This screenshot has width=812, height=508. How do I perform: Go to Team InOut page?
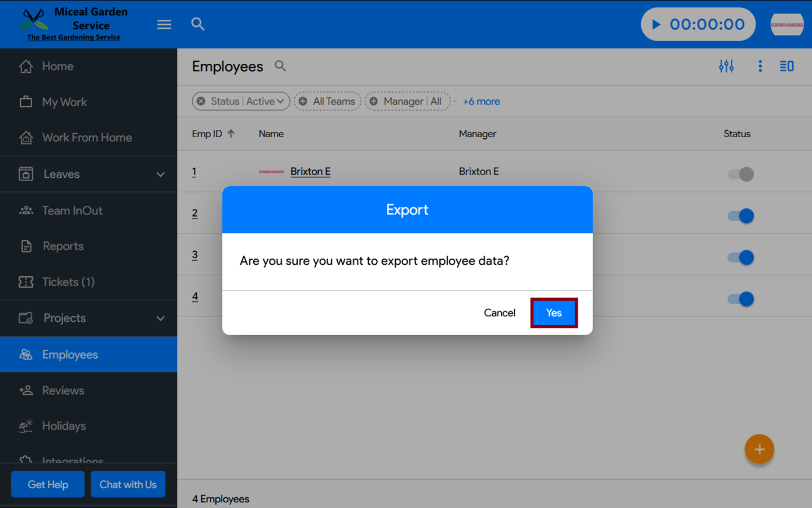[x=72, y=211]
